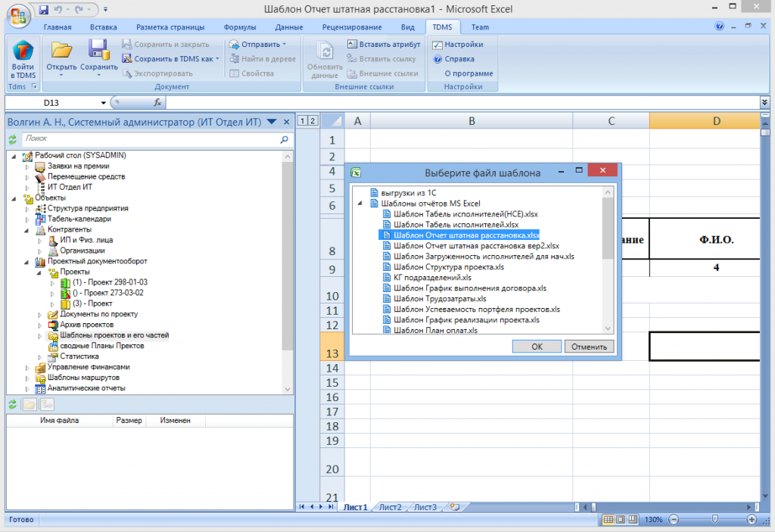Click the quick access Save icon
775x532 pixels.
pyautogui.click(x=43, y=9)
